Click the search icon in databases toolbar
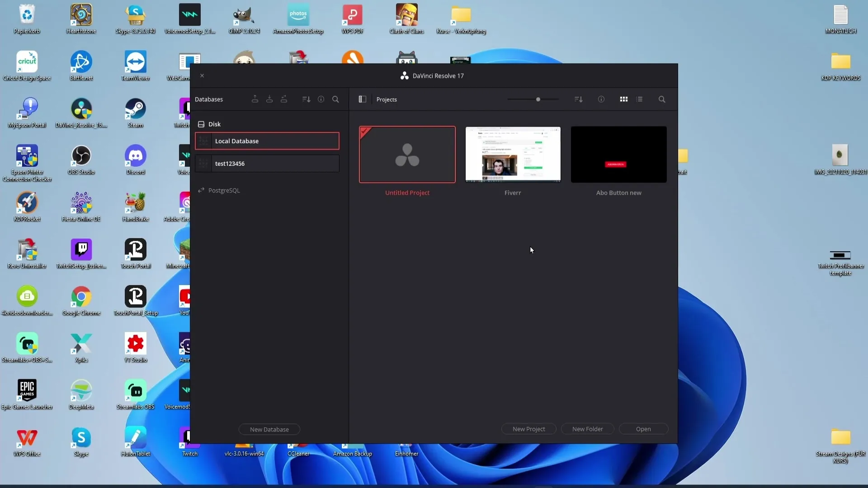The height and width of the screenshot is (488, 868). click(335, 99)
